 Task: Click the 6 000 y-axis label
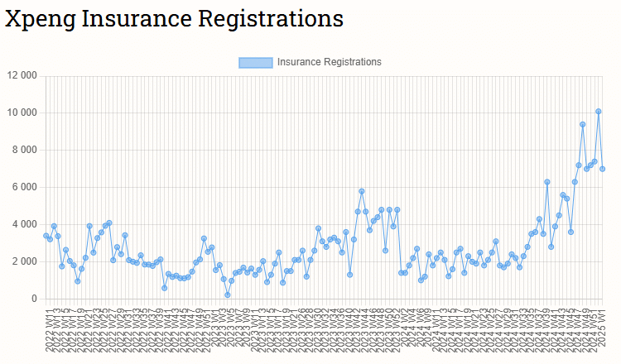pos(24,187)
